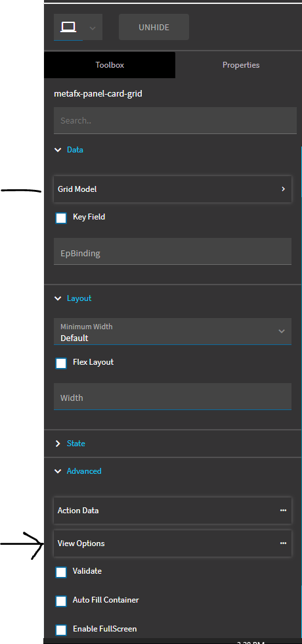The width and height of the screenshot is (302, 644).
Task: Collapse the Advanced section chevron
Action: [58, 472]
